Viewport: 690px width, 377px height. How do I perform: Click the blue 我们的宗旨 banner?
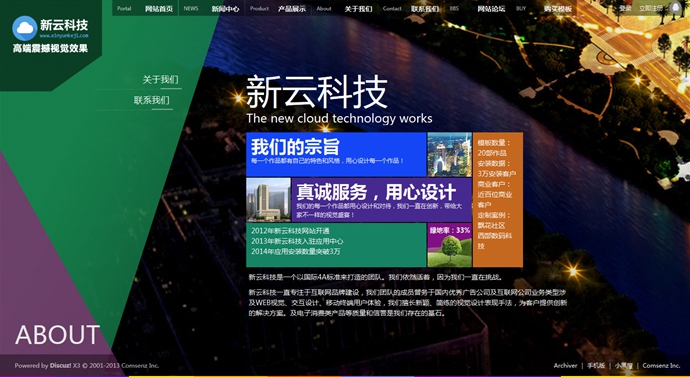tap(336, 154)
